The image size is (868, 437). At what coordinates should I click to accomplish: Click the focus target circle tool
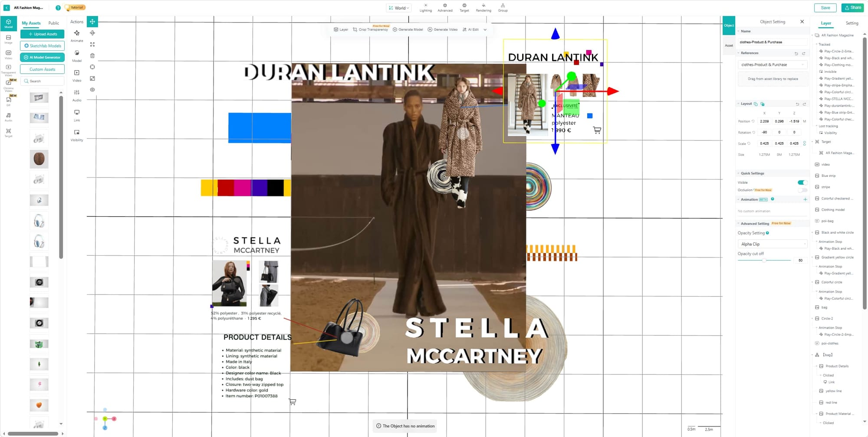(92, 67)
